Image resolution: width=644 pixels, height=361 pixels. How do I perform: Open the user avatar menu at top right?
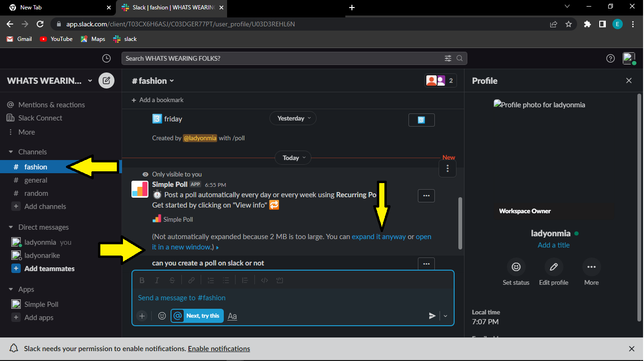pos(629,58)
